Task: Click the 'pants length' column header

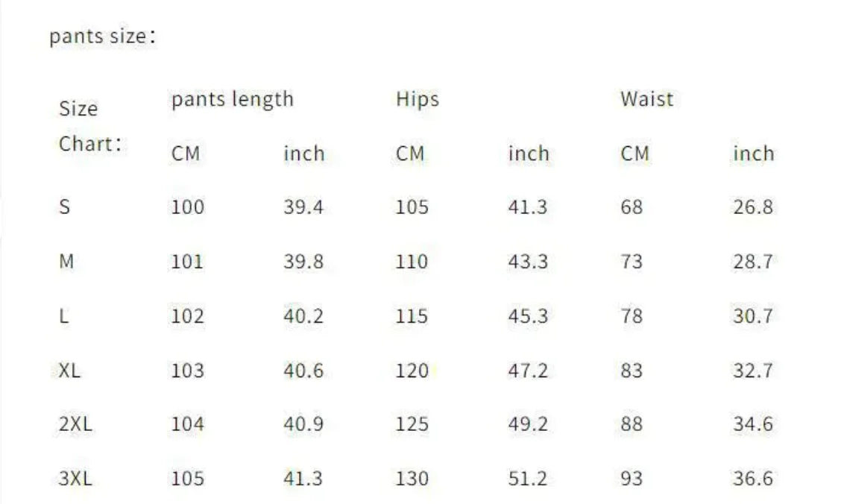Action: point(232,99)
